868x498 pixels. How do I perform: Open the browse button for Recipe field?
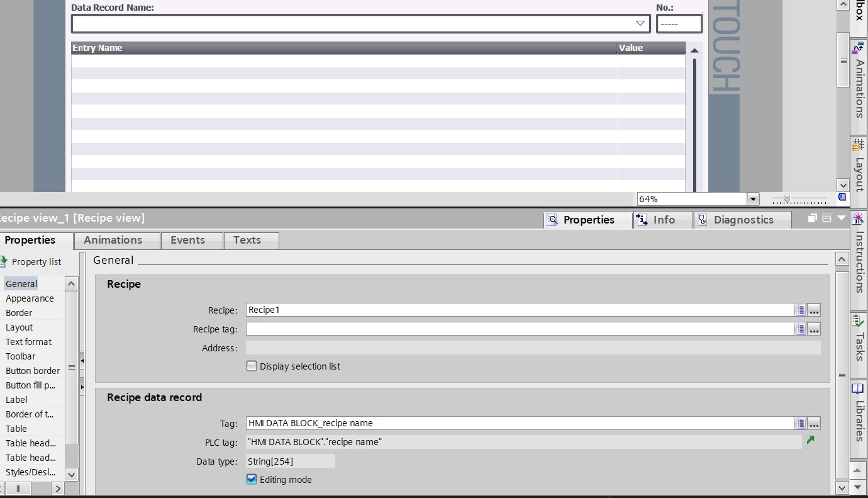click(x=814, y=310)
